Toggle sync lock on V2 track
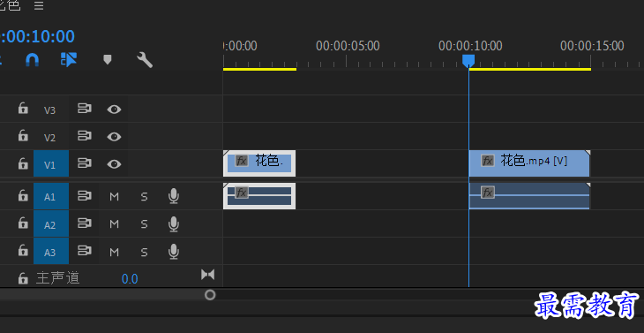The height and width of the screenshot is (333, 644). pyautogui.click(x=84, y=136)
